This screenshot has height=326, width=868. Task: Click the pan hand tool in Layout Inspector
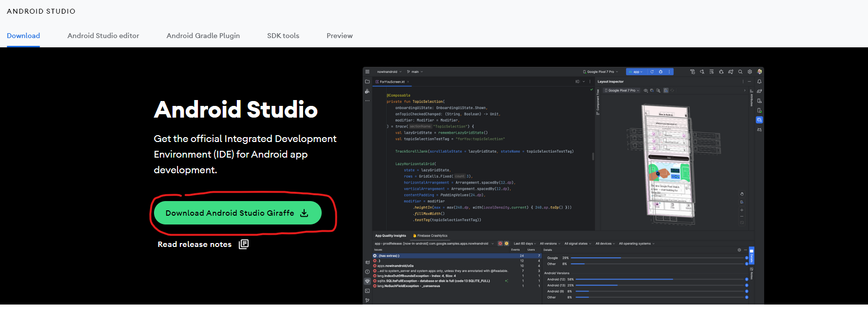tap(742, 194)
